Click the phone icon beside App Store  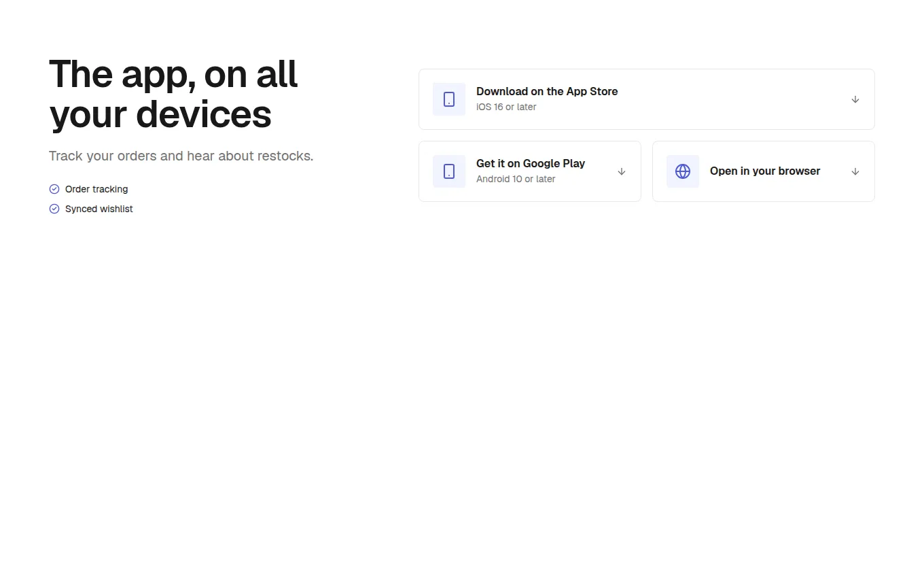point(449,99)
